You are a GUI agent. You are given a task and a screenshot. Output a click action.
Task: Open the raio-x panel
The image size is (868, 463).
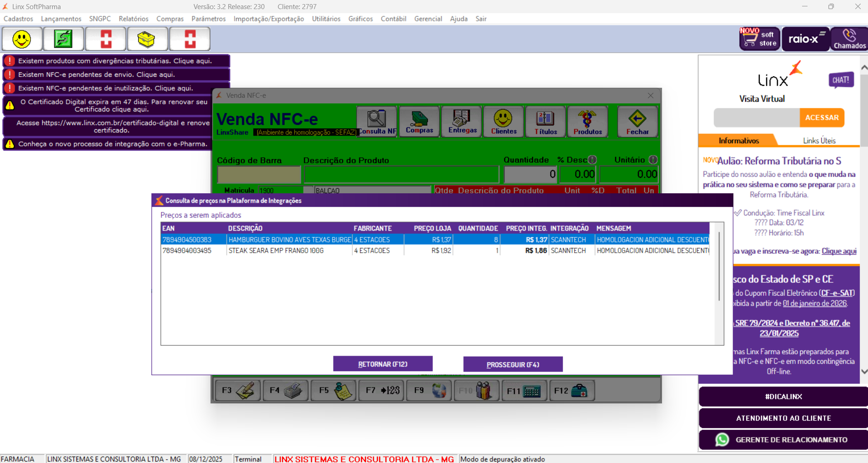click(806, 39)
